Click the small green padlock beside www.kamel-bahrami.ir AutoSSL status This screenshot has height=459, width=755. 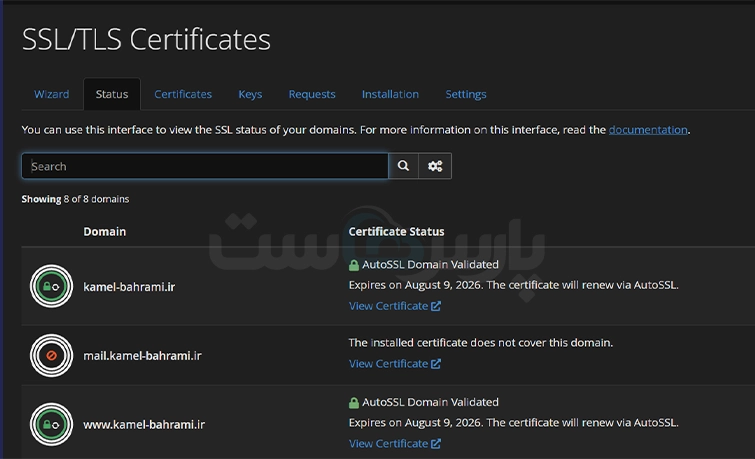354,403
